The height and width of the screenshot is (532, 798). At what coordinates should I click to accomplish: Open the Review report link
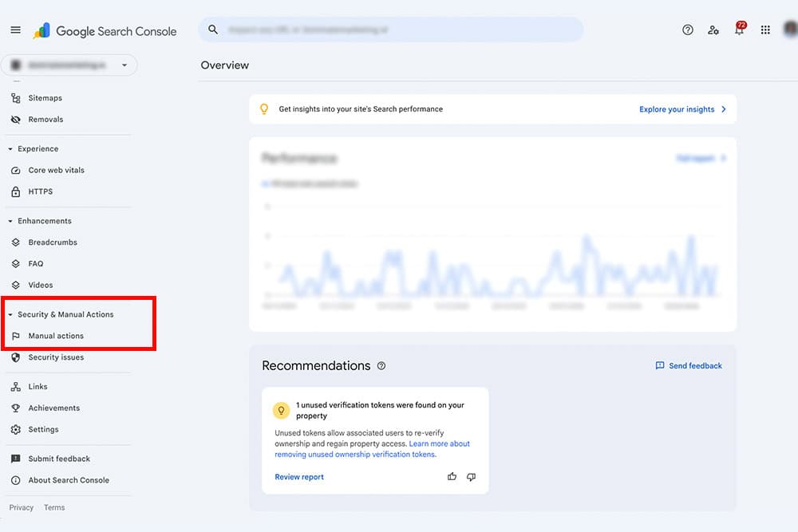(298, 476)
